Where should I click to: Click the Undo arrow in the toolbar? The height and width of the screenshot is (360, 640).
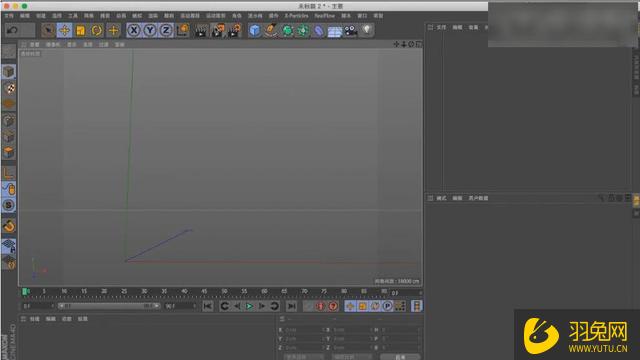pyautogui.click(x=13, y=30)
